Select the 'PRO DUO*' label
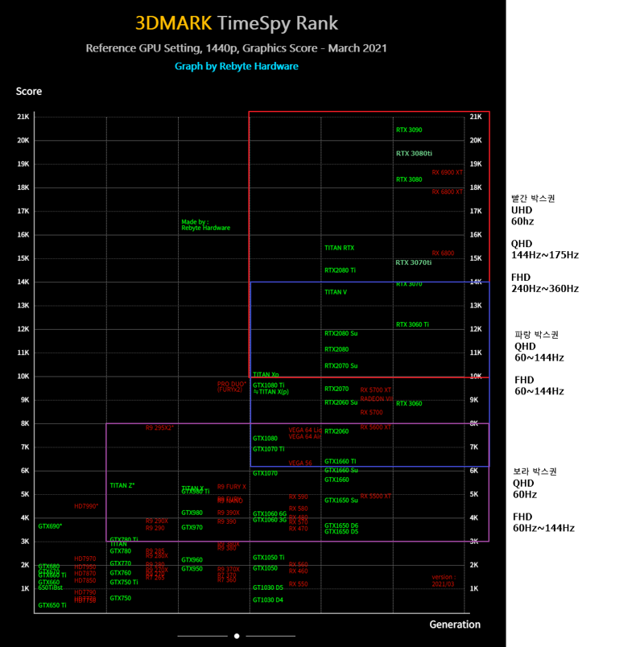The width and height of the screenshot is (644, 647). [232, 384]
